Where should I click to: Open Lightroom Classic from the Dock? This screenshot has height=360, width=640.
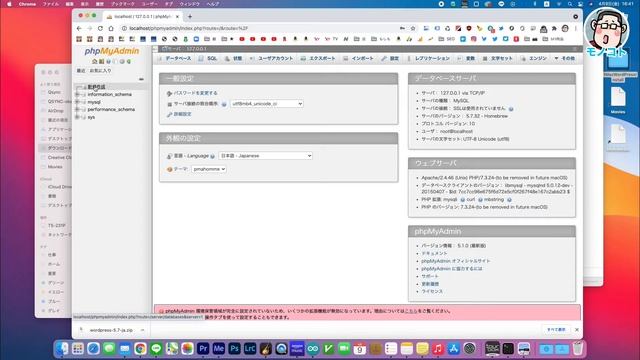pos(250,349)
